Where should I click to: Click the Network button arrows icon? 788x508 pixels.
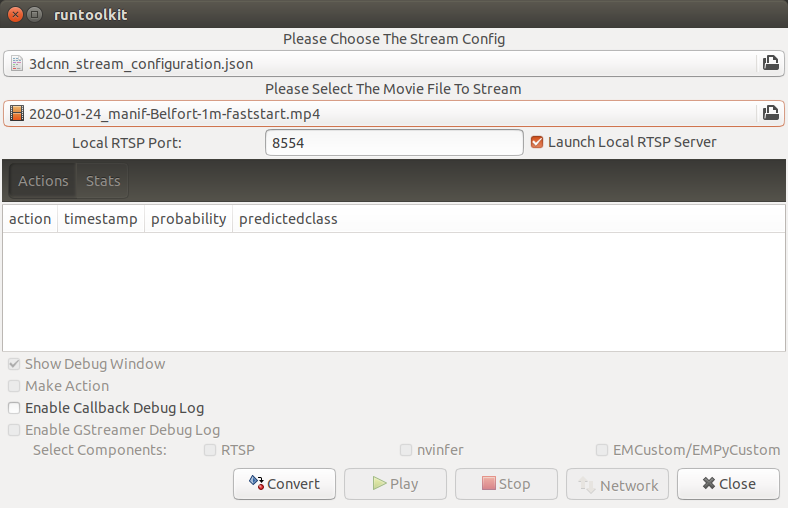click(x=586, y=485)
